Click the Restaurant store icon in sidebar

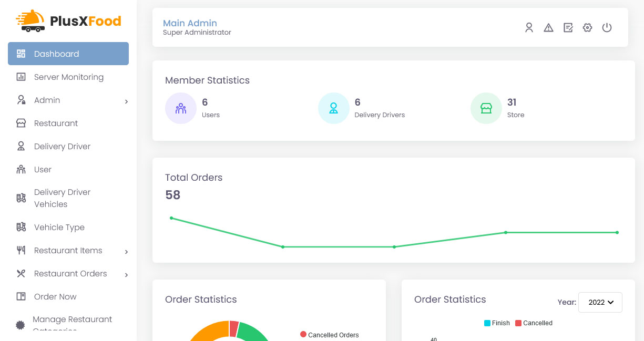[21, 123]
